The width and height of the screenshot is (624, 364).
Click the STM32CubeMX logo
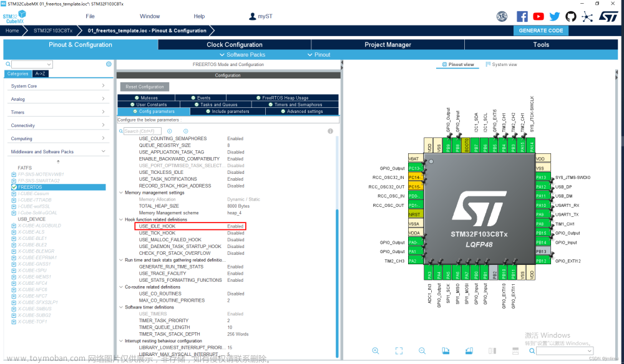[x=14, y=17]
